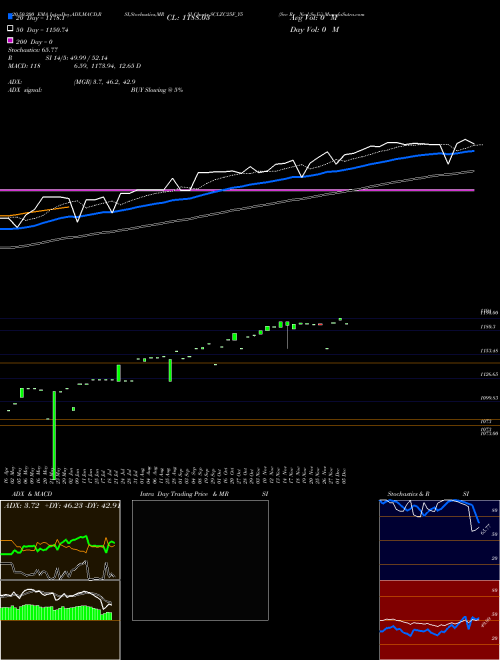Click the 'ADX signal:' label

point(25,90)
